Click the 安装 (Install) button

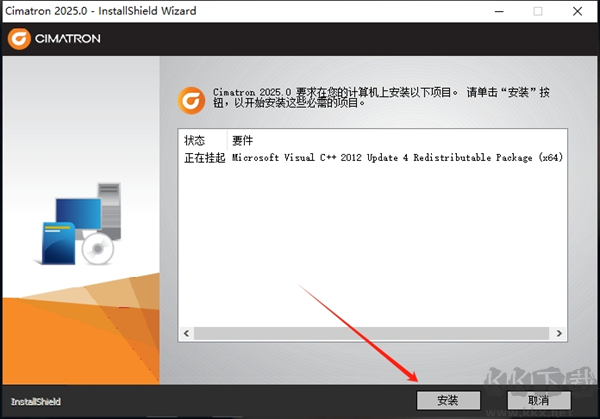448,400
